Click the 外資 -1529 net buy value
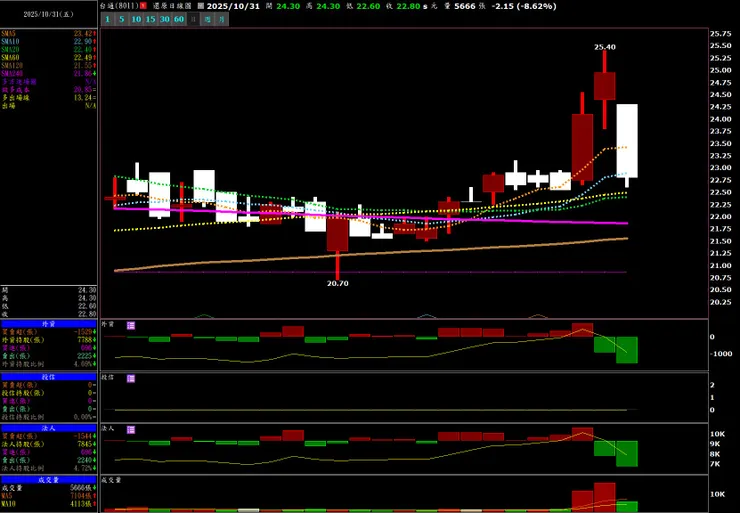This screenshot has height=513, width=740. tap(83, 332)
